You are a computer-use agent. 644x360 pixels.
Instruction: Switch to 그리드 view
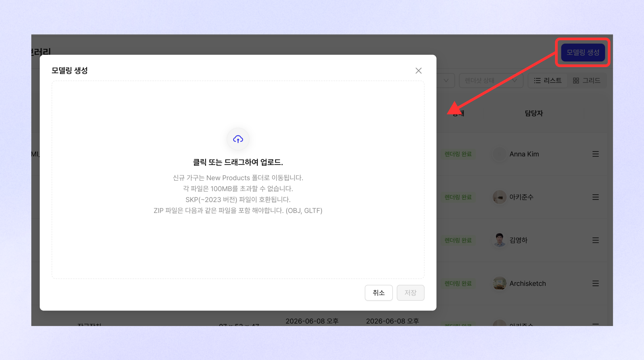(586, 80)
